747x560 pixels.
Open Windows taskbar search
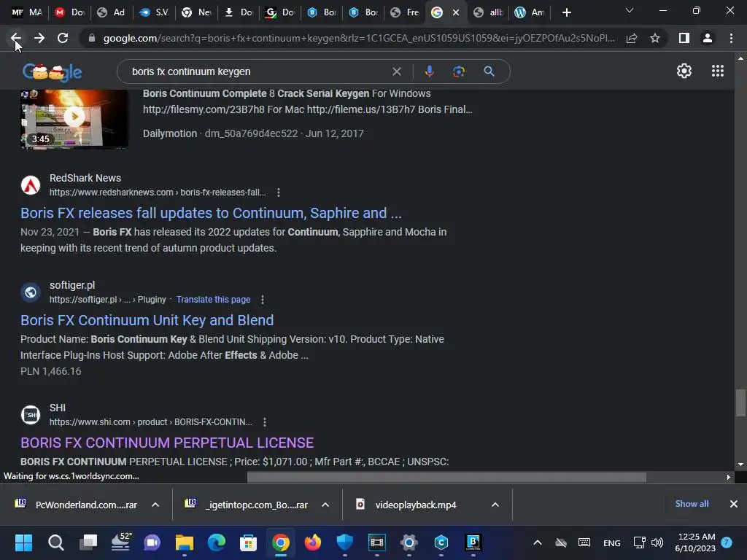click(55, 542)
